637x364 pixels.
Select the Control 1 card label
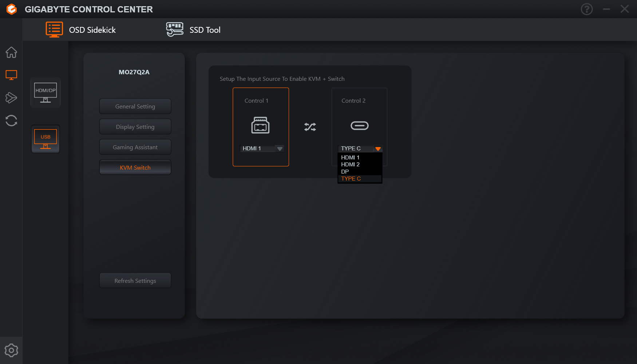256,101
